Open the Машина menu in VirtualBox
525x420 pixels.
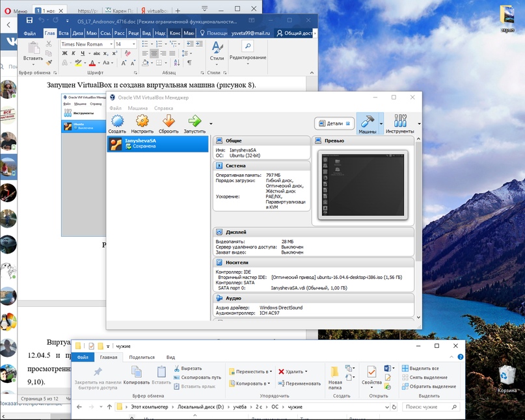point(137,108)
